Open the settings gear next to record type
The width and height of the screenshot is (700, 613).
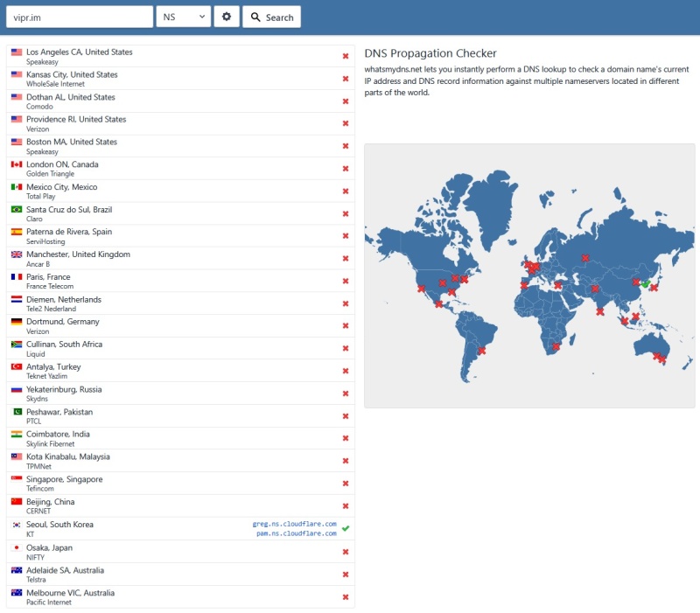(227, 17)
